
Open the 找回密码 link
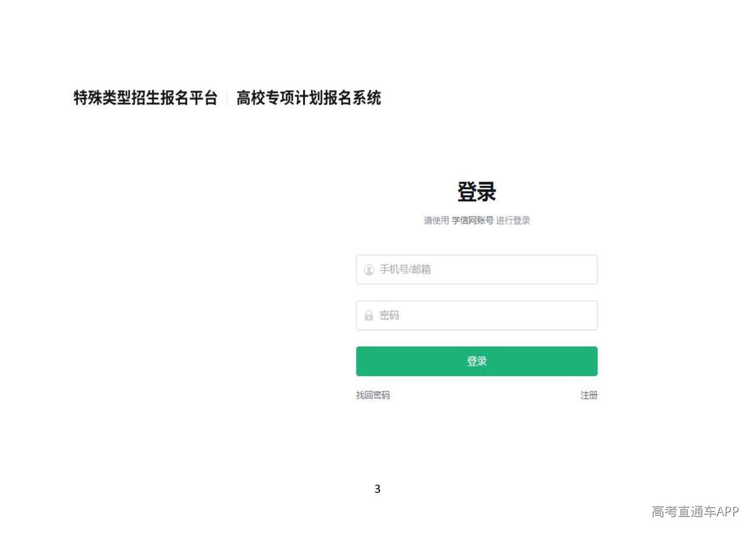(373, 395)
